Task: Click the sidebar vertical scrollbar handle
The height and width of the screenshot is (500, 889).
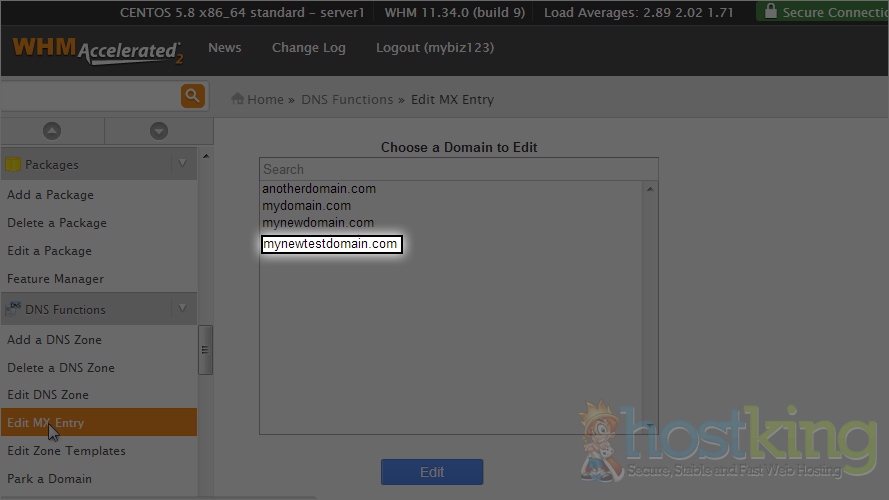Action: point(205,350)
